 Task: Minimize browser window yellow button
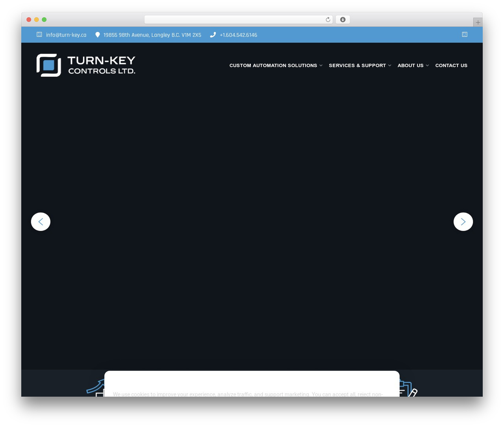[x=37, y=20]
